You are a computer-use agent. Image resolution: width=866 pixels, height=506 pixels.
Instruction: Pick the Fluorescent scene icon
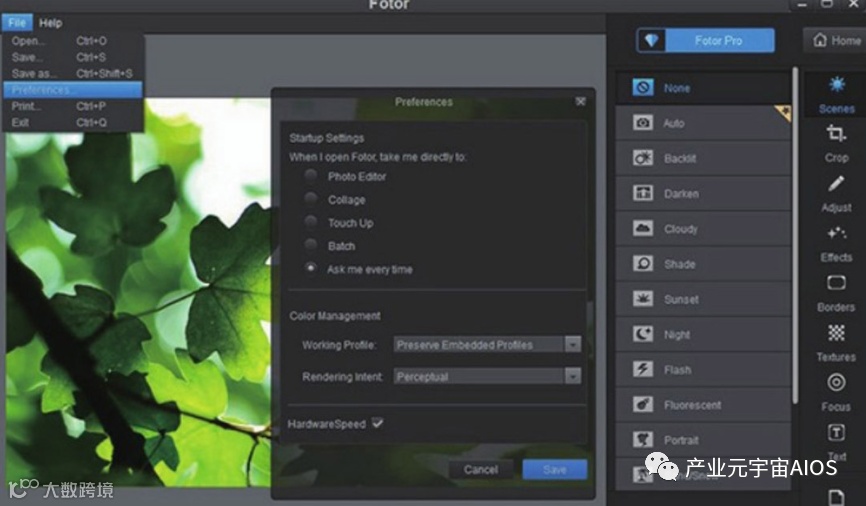click(643, 404)
